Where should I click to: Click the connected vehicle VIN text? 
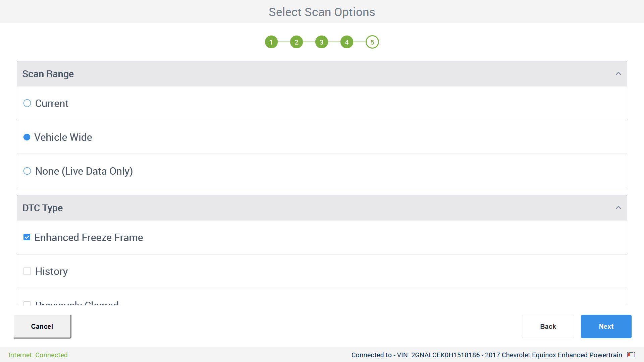pos(486,355)
